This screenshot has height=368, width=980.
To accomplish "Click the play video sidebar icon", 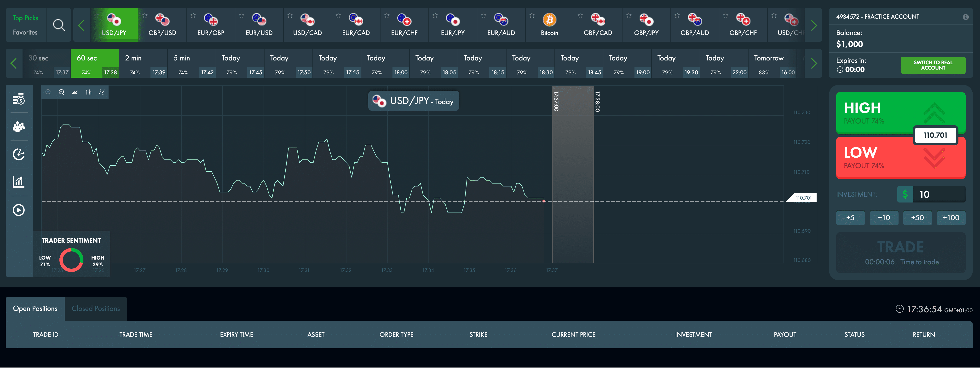I will [x=18, y=210].
